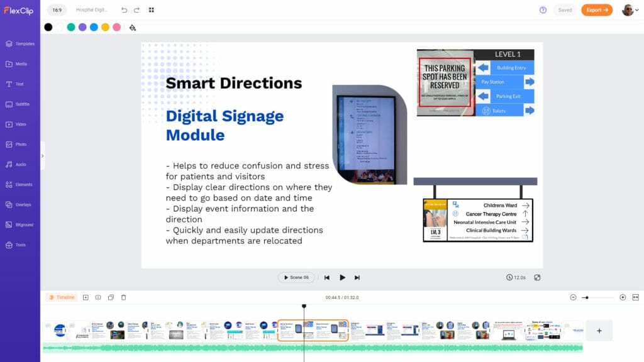
Task: Delete the selected scene using trash icon
Action: [123, 297]
